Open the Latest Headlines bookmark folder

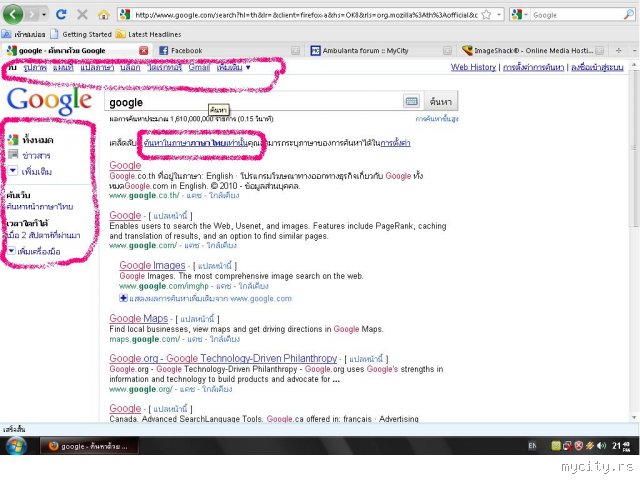(x=149, y=34)
